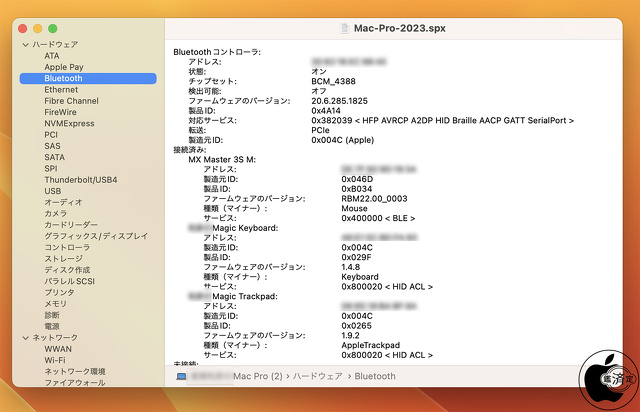Select the highlighted Bluetooth sidebar row
Screen dimensions: 640x412
(88, 78)
